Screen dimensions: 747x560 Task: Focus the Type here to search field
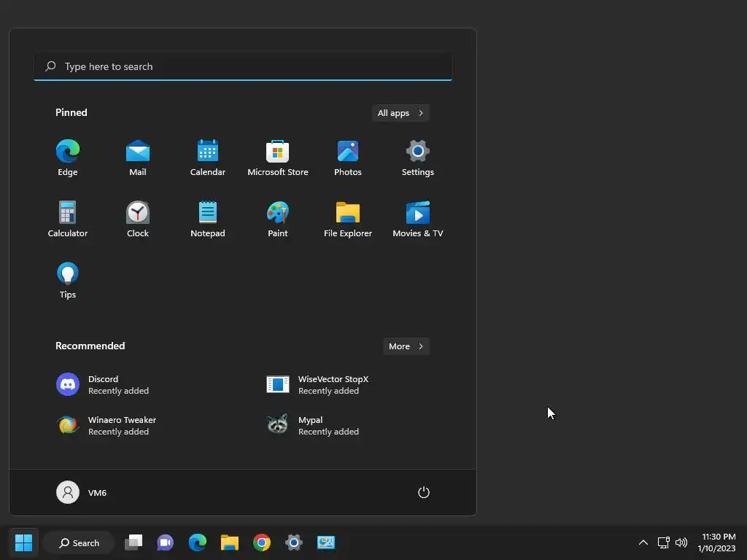(243, 66)
